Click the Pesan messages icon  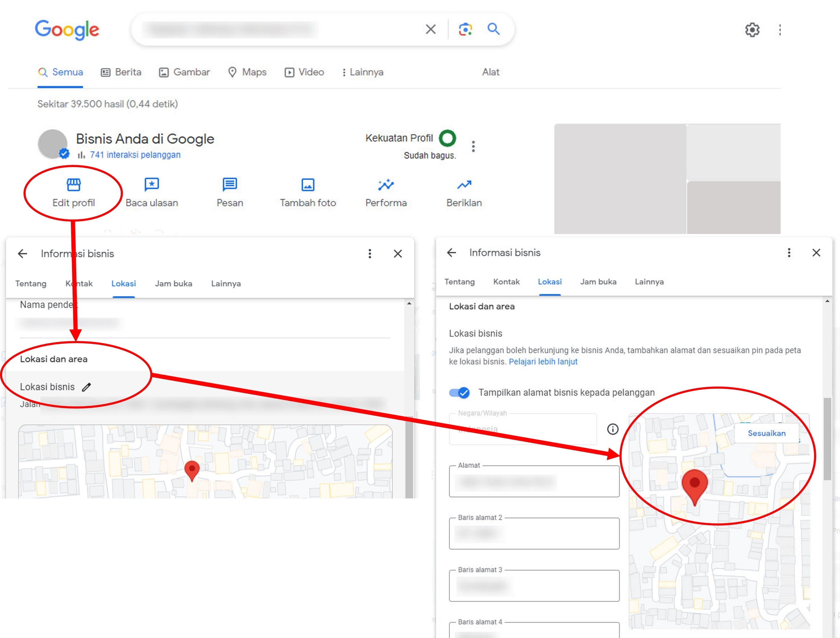230,185
